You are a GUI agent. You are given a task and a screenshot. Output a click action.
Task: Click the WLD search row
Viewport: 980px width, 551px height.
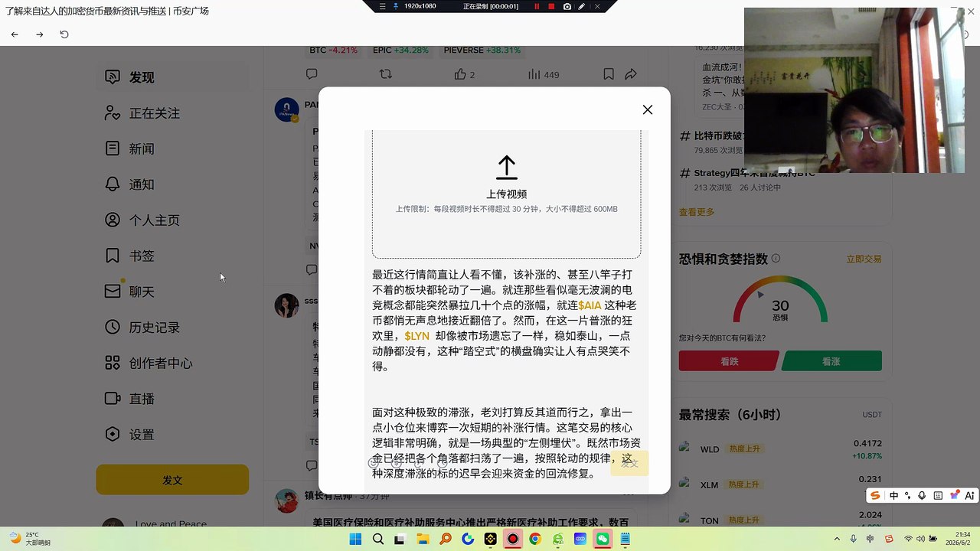780,449
